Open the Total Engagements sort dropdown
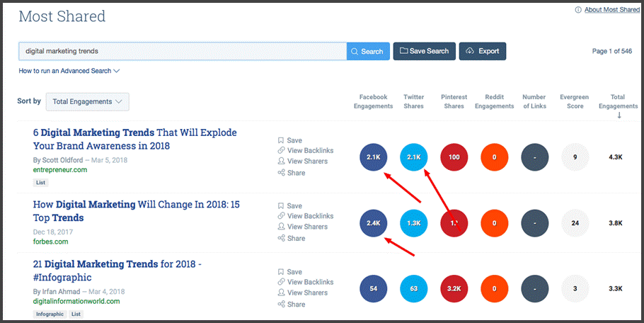Image resolution: width=644 pixels, height=323 pixels. coord(87,101)
